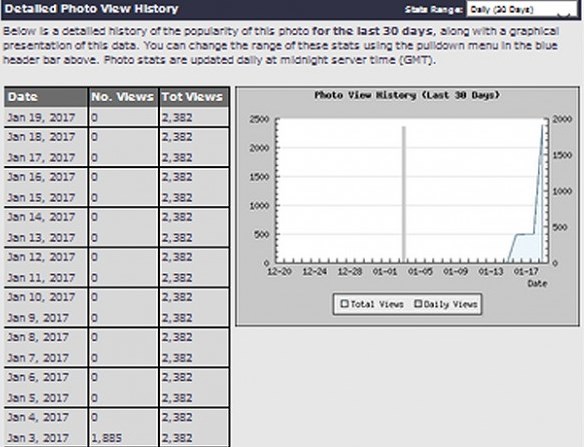
Task: Select the Jan 19, 2017 date cell
Action: click(x=46, y=117)
